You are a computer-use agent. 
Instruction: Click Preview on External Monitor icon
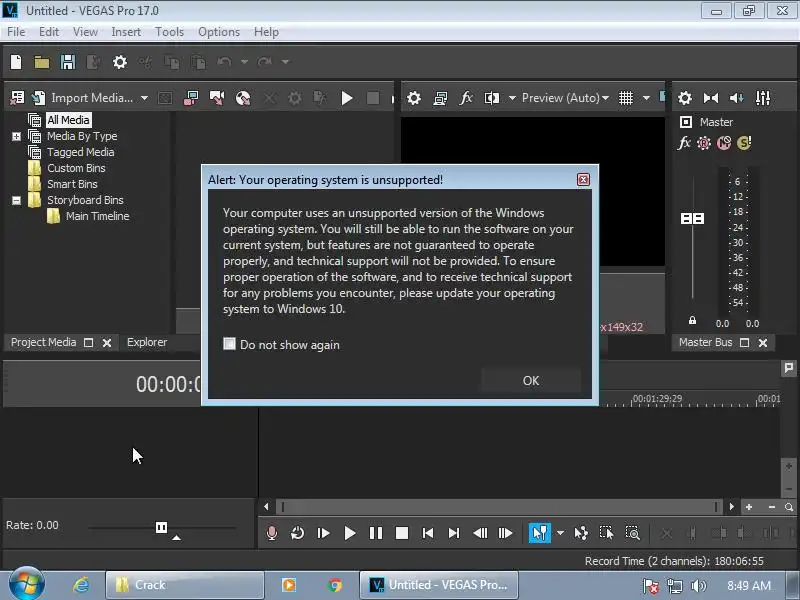[x=440, y=98]
